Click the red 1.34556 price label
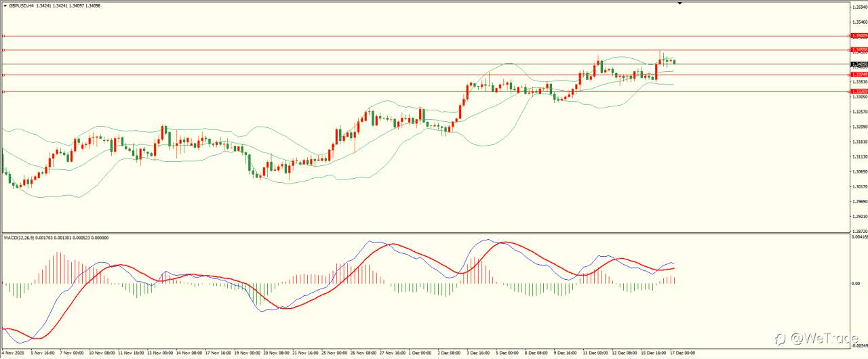868x359 pixels. [859, 50]
